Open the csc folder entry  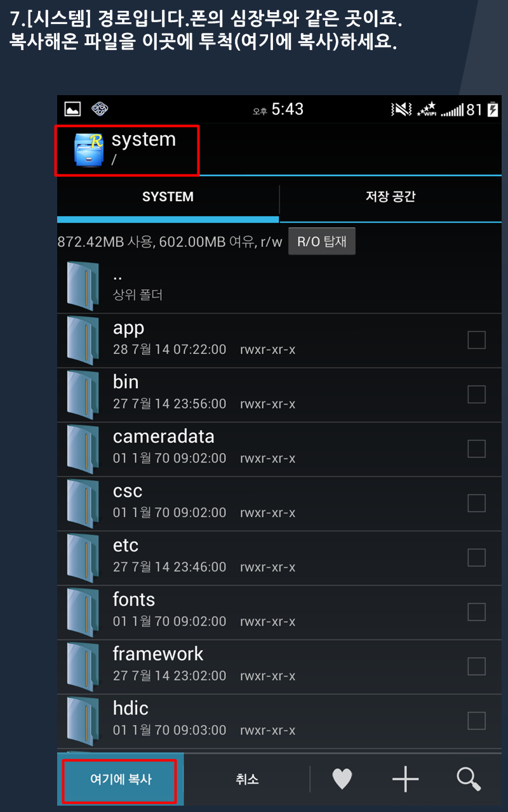tap(279, 503)
